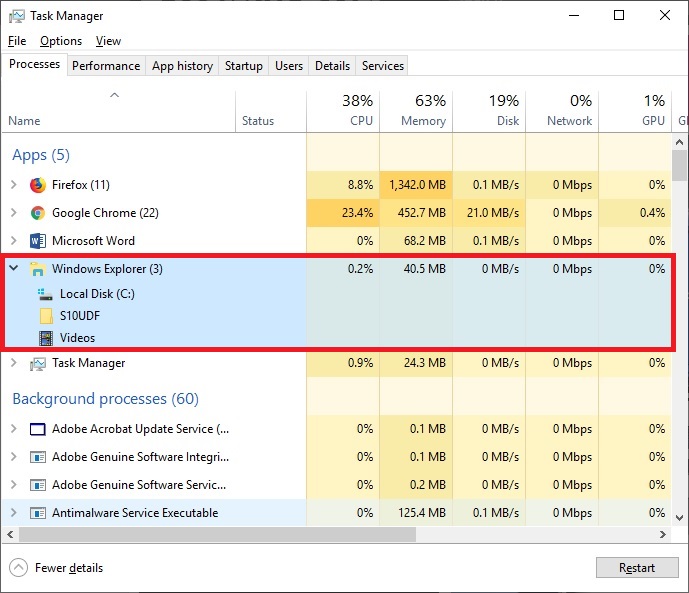Click Firefox memory value 1,342.0 MB
Viewport: 689px width, 593px height.
click(x=417, y=185)
